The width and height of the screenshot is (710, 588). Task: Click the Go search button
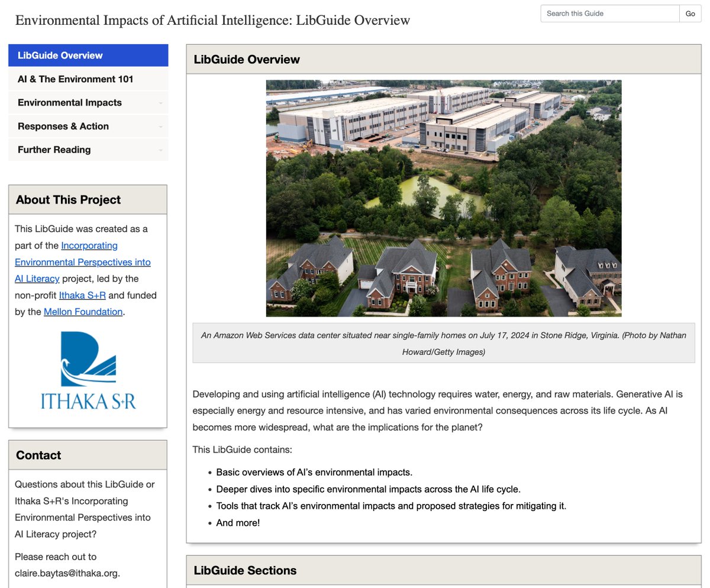click(x=690, y=14)
